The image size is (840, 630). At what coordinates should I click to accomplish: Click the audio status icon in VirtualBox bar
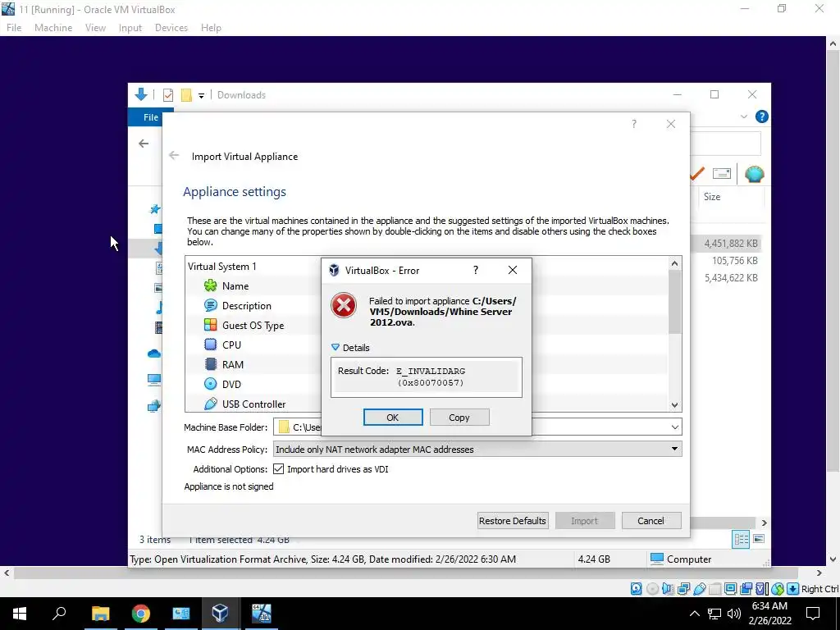668,589
